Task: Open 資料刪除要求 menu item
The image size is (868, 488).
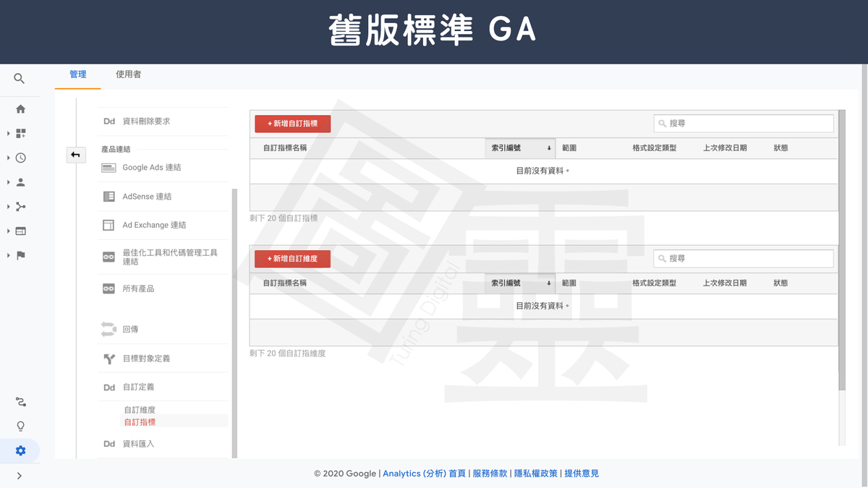Action: point(147,121)
